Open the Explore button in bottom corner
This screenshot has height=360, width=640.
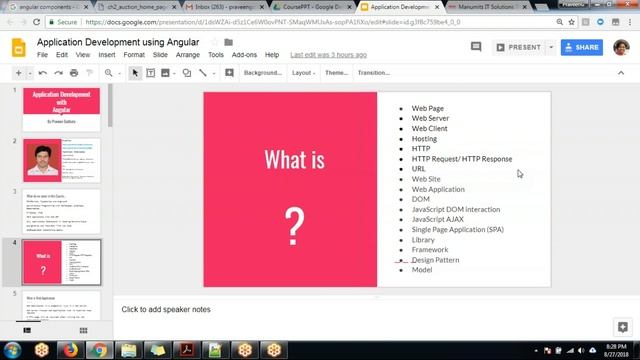[x=623, y=327]
